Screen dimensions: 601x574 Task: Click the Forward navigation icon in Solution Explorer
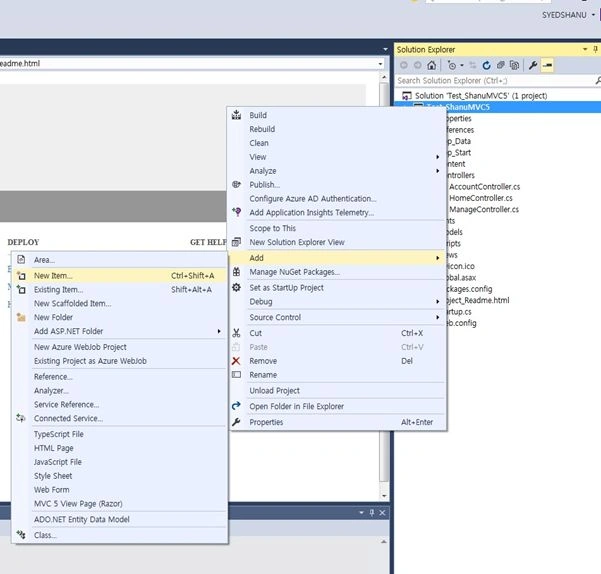tap(417, 65)
